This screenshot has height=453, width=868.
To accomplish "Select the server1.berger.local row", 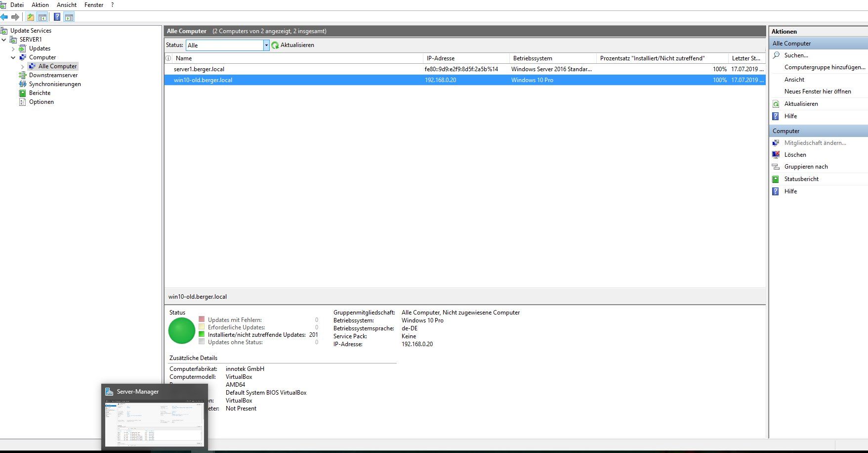I will point(465,69).
